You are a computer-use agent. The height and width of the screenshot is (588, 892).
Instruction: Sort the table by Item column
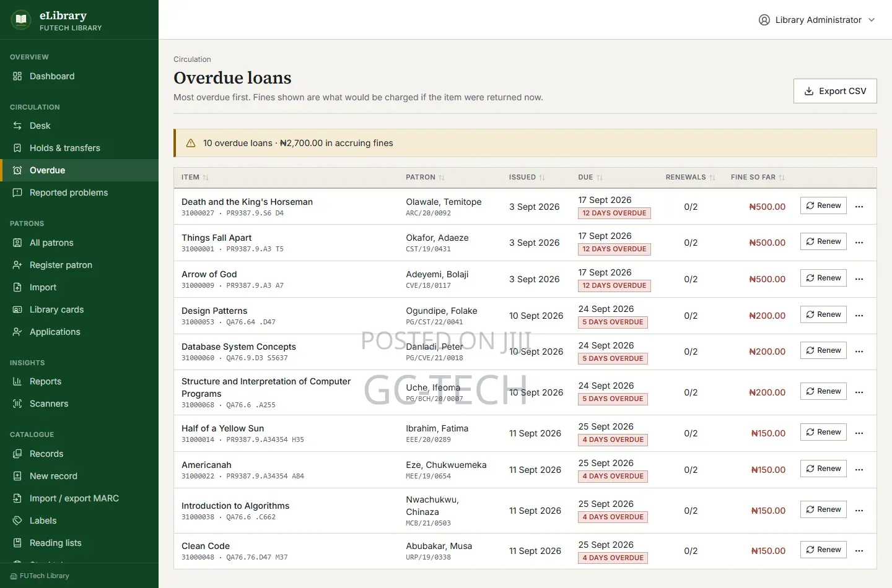point(195,178)
